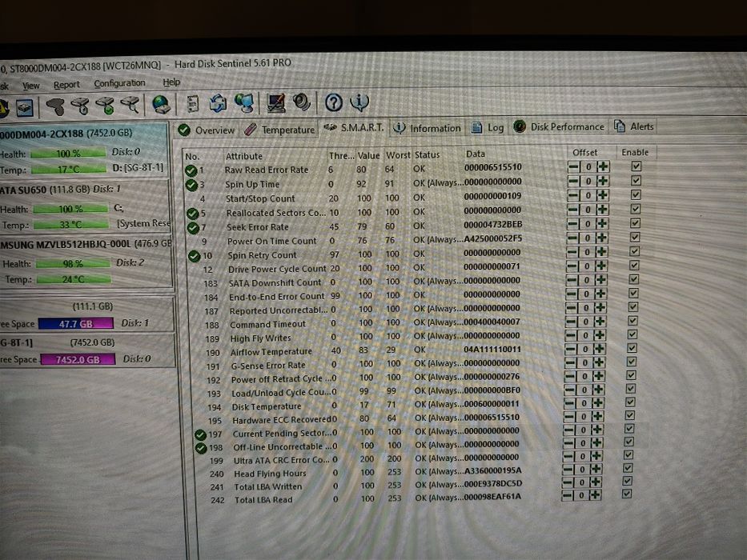The height and width of the screenshot is (560, 747).
Task: Open the disk test icon with padlock
Action: [x=80, y=106]
